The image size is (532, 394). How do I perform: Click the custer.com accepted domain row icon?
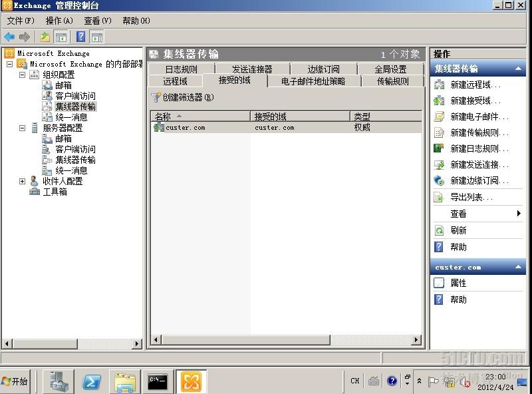click(x=159, y=127)
